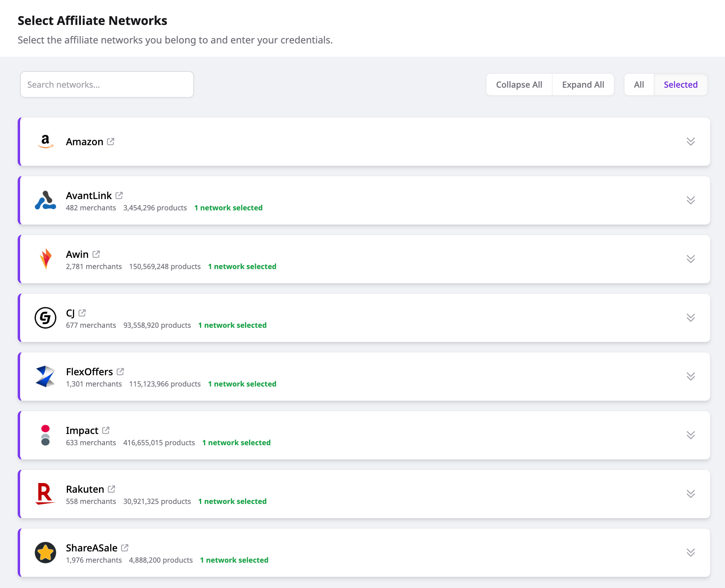This screenshot has height=588, width=725.
Task: Click FlexOffers' '1 network selected' status
Action: [242, 384]
